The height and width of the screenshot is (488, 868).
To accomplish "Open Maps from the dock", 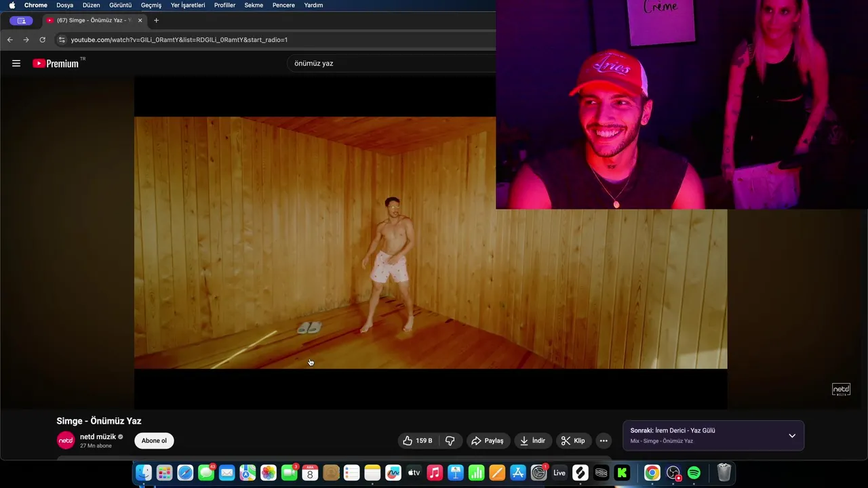I will pyautogui.click(x=248, y=472).
